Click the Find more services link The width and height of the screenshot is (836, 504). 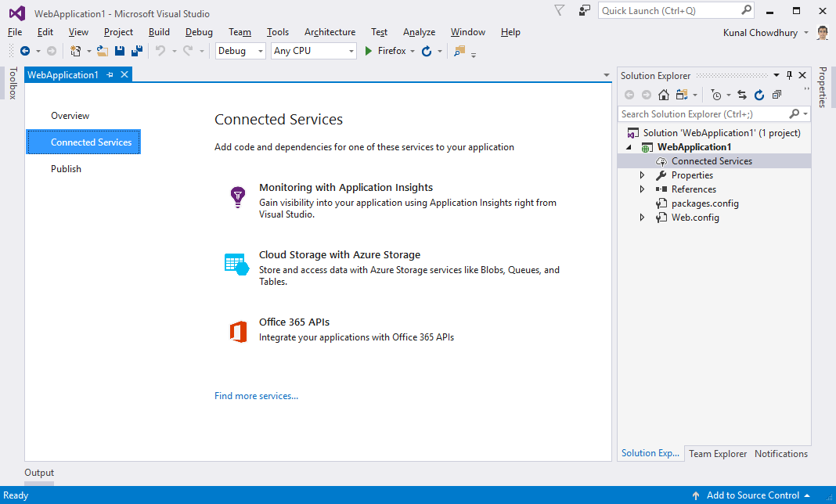point(257,396)
